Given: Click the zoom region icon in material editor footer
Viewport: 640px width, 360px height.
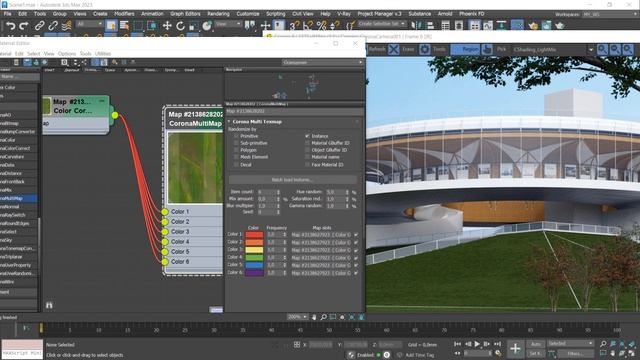Looking at the screenshot, I should click(x=333, y=317).
